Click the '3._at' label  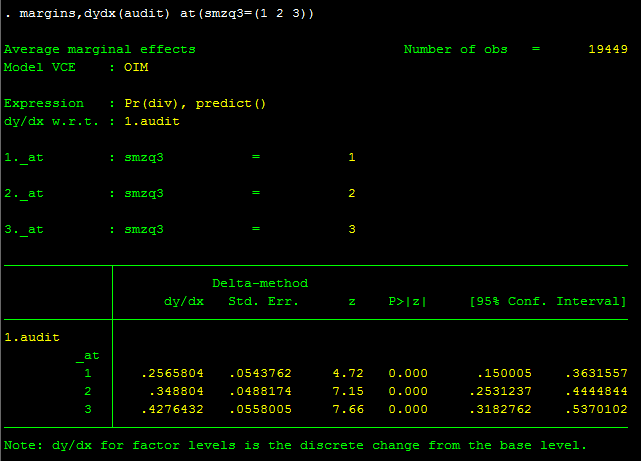(24, 230)
